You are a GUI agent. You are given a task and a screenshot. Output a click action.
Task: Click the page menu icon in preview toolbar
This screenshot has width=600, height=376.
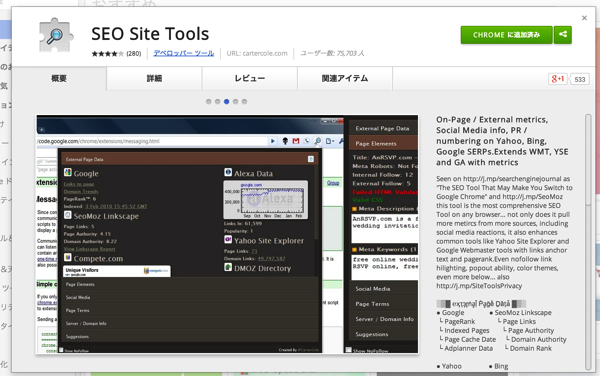[x=329, y=141]
